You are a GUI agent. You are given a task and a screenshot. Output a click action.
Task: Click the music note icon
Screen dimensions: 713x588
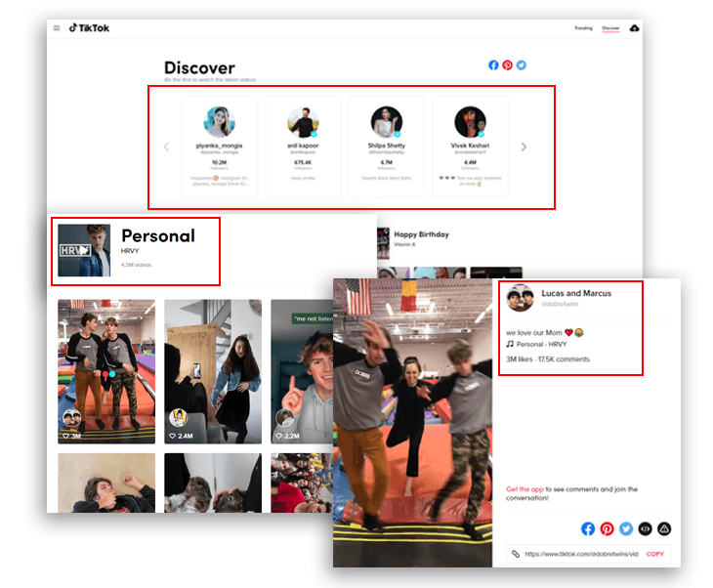tap(510, 344)
